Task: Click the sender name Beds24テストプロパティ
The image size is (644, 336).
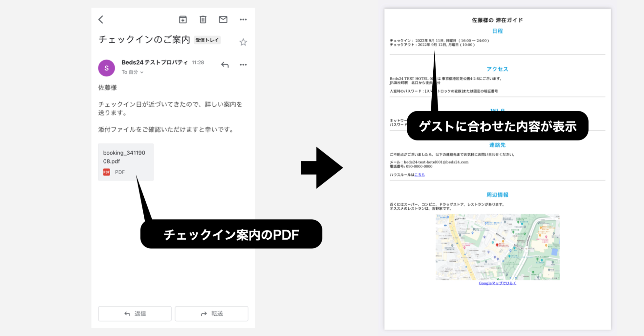Action: 154,62
